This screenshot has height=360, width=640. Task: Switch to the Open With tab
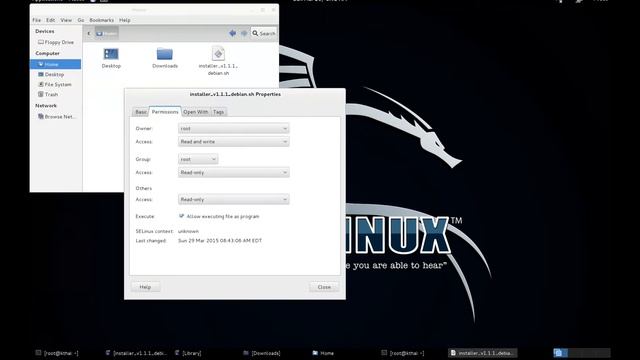point(196,112)
